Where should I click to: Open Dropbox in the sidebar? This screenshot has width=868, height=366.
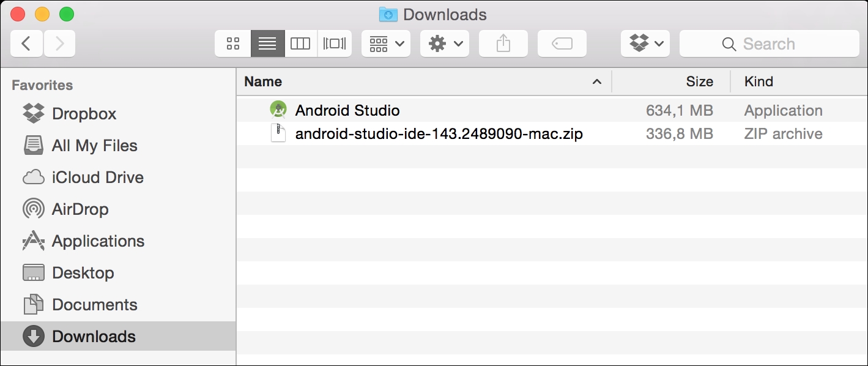[x=84, y=114]
